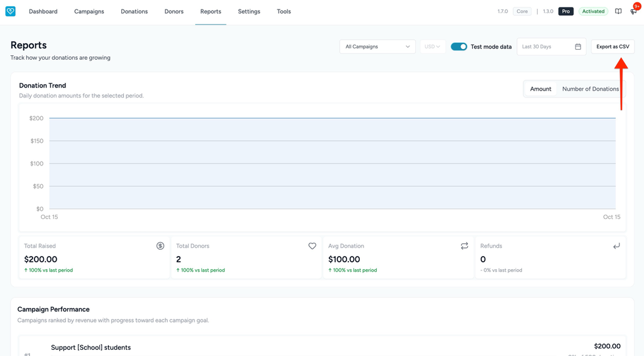Open the All Campaigns dropdown

pyautogui.click(x=377, y=47)
